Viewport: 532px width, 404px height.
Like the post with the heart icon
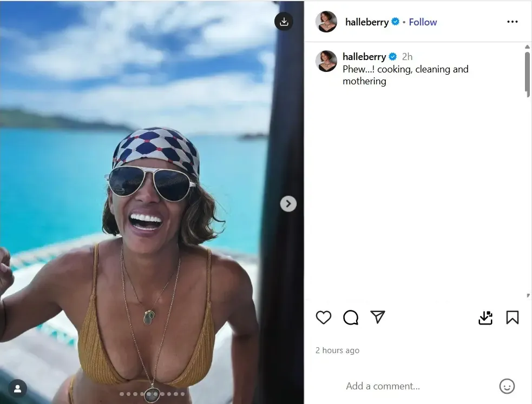point(323,317)
